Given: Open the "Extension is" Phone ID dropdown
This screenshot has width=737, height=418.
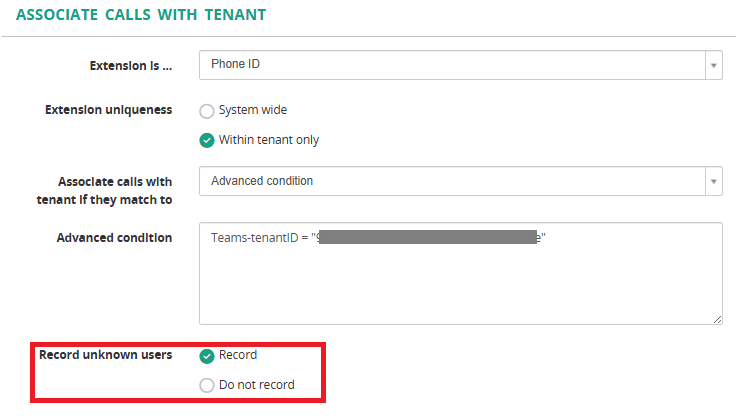Looking at the screenshot, I should (450, 65).
